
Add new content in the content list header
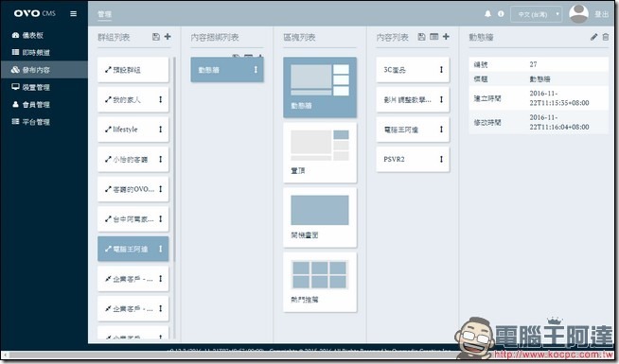[446, 37]
